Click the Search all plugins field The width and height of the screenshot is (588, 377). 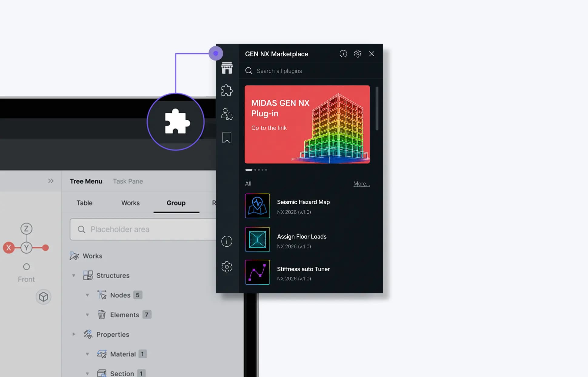[311, 71]
